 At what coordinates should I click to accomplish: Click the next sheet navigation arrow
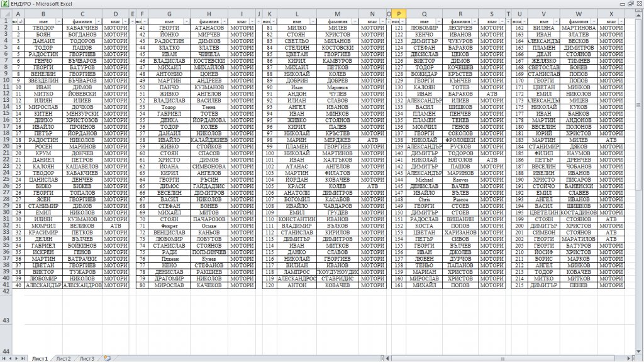18,358
